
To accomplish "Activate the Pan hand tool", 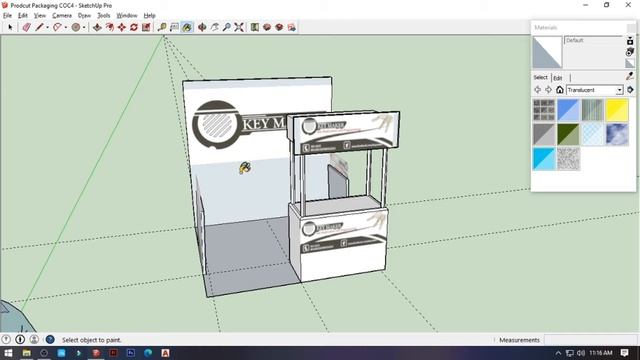I will click(215, 27).
